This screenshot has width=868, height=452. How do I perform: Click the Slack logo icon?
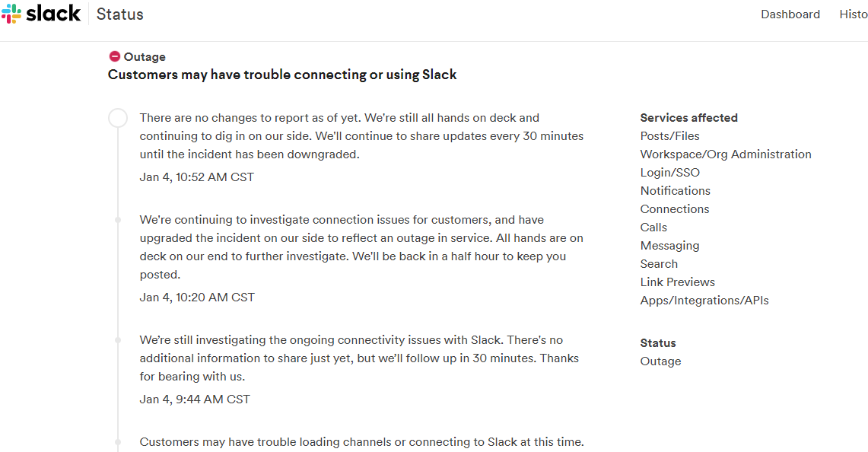click(x=11, y=14)
